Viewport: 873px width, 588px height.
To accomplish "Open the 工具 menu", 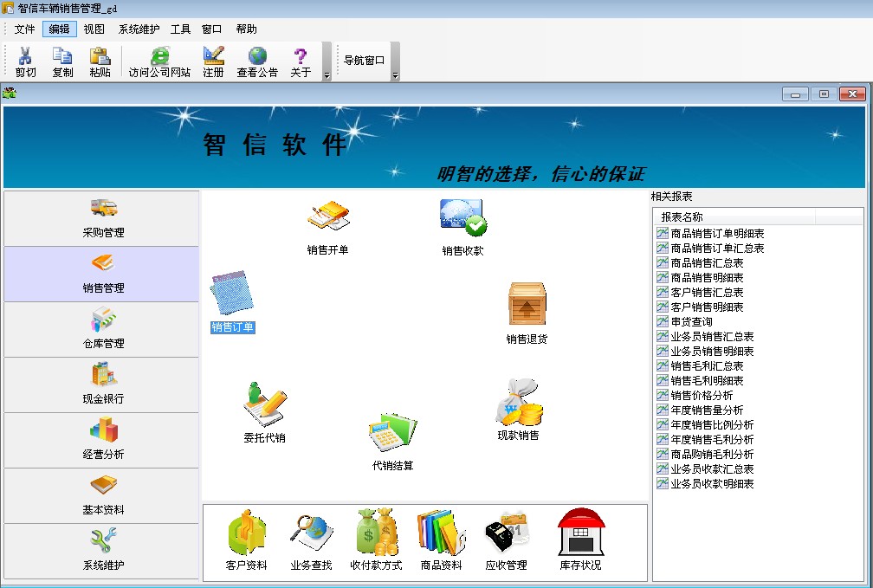I will (x=180, y=29).
